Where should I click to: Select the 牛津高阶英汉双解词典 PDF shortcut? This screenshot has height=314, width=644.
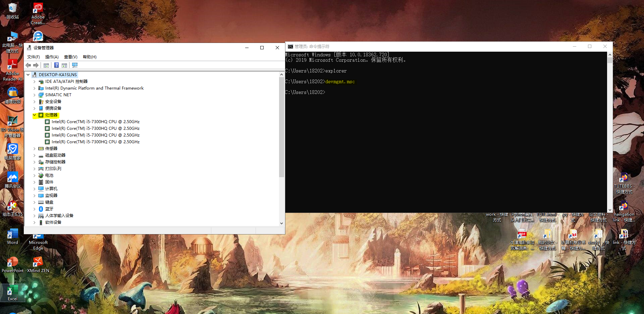(522, 239)
